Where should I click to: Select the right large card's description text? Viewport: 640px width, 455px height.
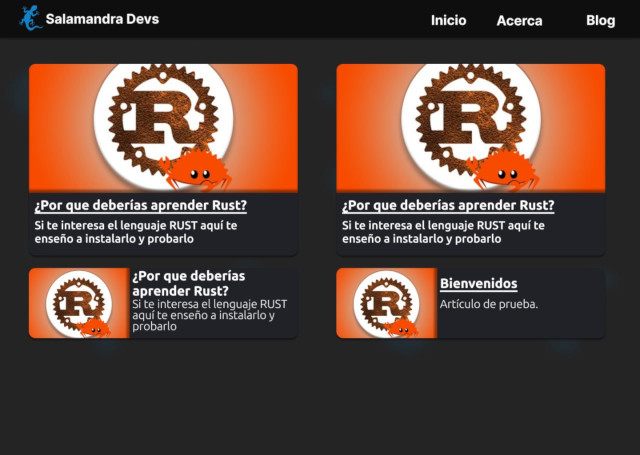click(443, 232)
